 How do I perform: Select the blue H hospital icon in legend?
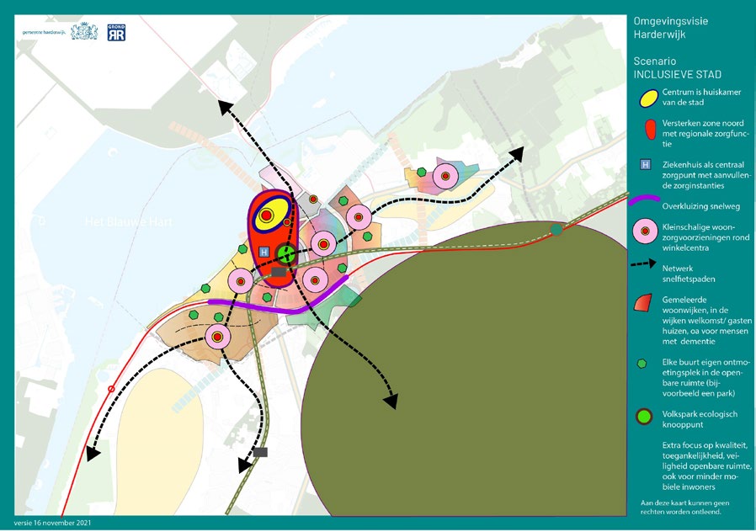(646, 165)
